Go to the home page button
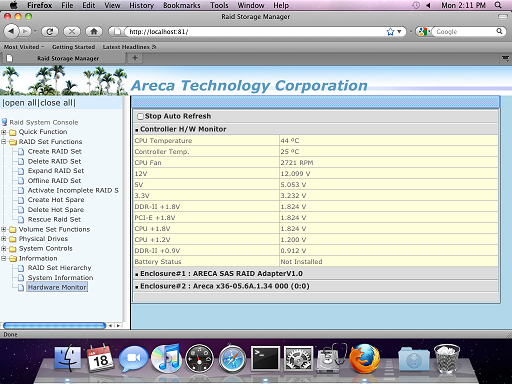Screen dimensions: 512x384 (x=94, y=31)
